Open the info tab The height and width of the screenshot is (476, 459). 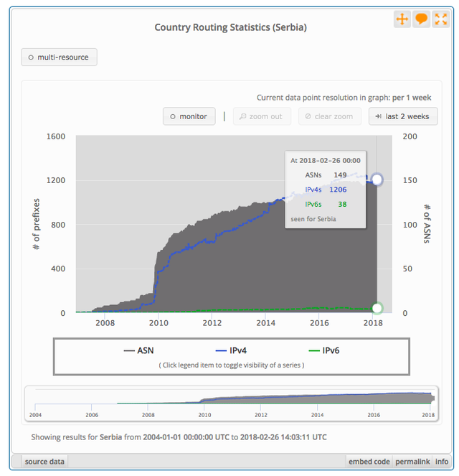(442, 462)
